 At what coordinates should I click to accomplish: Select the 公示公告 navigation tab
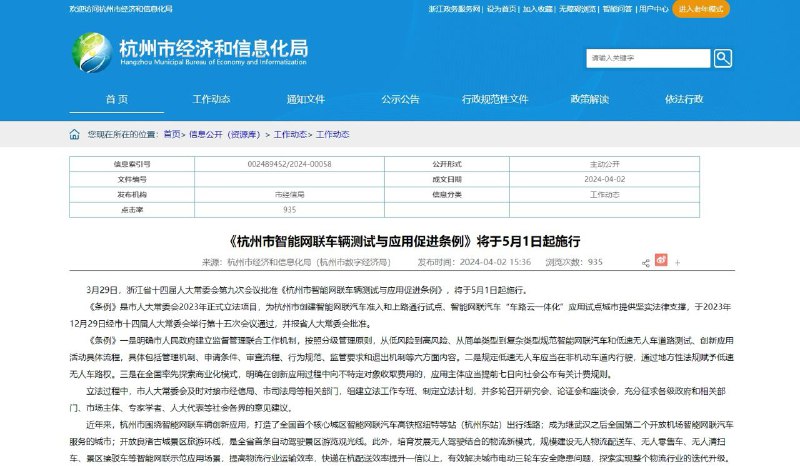click(x=400, y=99)
